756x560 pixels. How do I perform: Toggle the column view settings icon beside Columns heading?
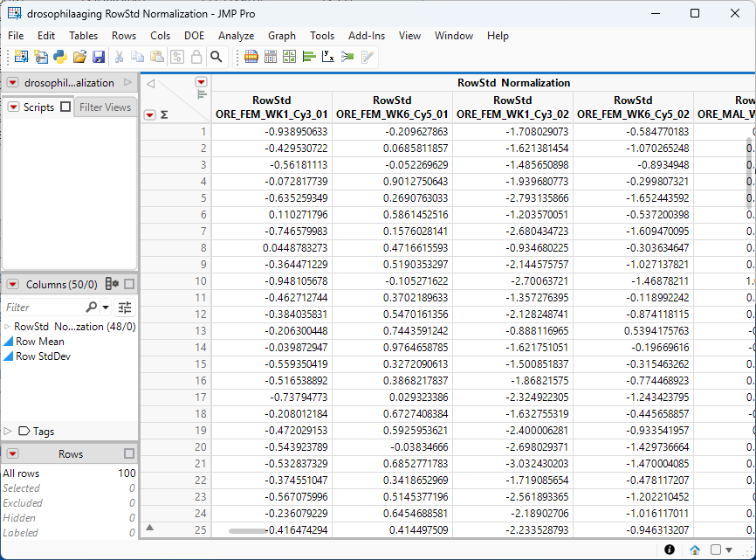[112, 283]
